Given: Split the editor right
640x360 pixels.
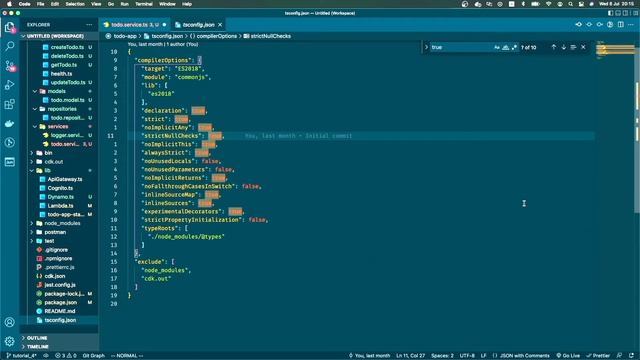Looking at the screenshot, I should [621, 24].
